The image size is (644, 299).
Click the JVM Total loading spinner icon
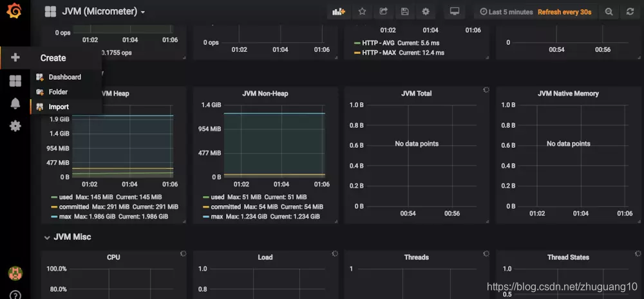tap(486, 90)
